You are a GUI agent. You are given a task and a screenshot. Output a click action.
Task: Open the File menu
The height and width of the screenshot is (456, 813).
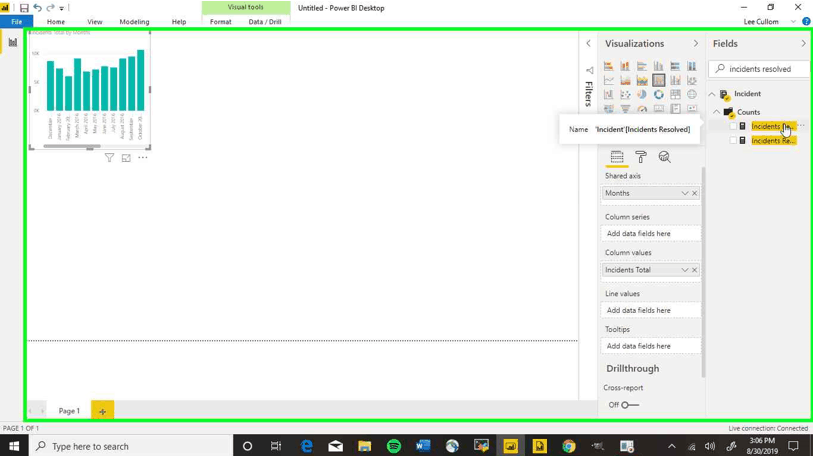click(x=17, y=22)
